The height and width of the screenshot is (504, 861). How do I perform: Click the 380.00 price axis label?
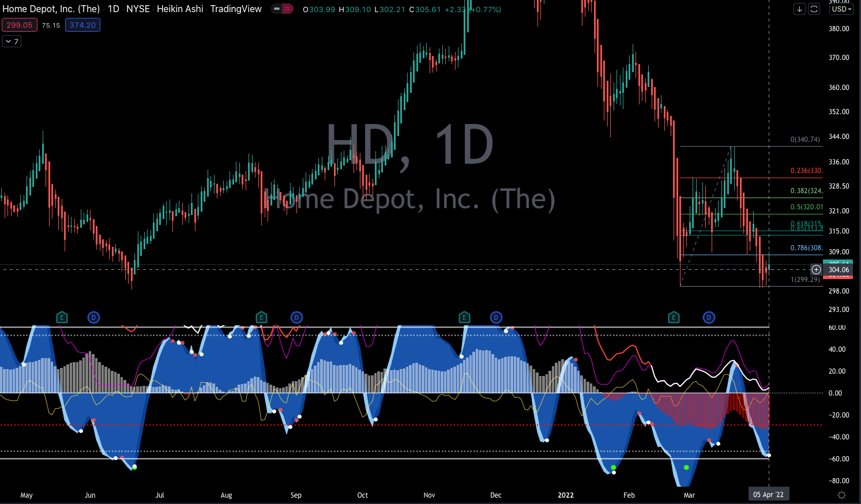click(839, 29)
